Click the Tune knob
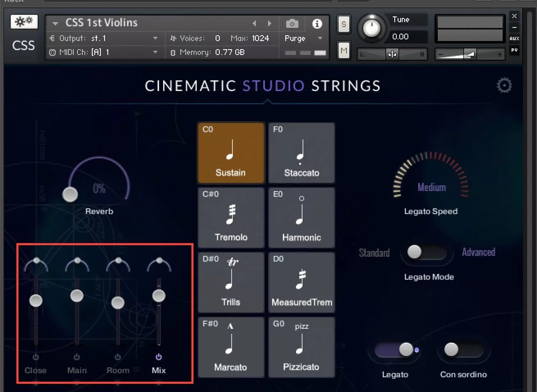This screenshot has width=537, height=392. 372,28
